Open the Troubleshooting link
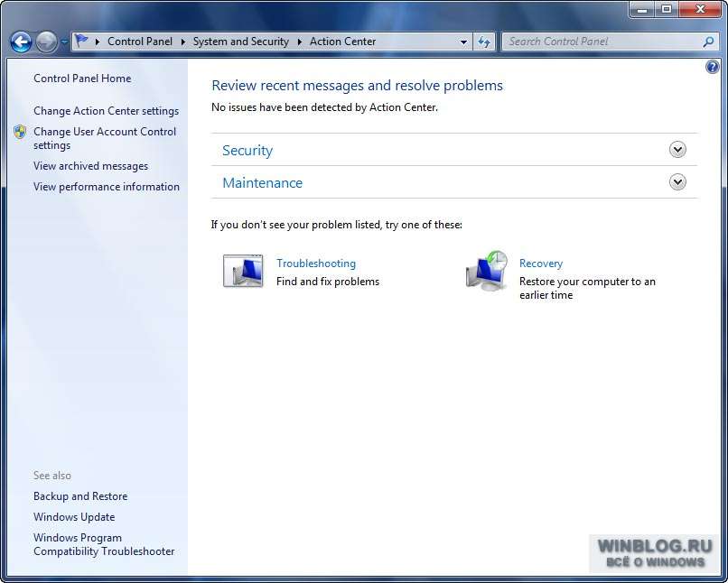Viewport: 728px width, 583px height. (x=316, y=263)
